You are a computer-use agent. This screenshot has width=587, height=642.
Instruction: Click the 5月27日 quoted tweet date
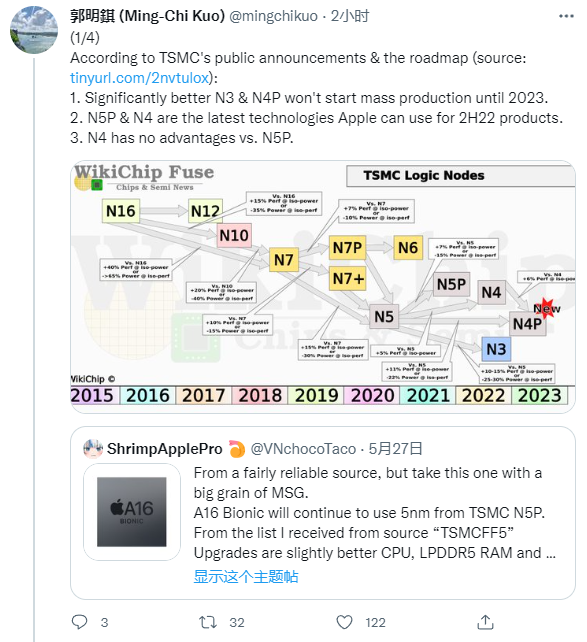tap(395, 449)
